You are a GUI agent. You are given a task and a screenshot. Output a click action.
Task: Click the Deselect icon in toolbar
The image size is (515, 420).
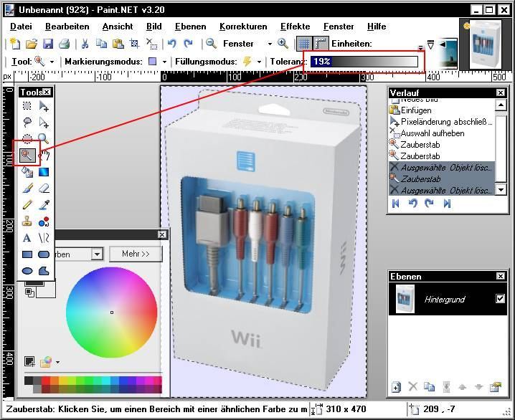tap(151, 44)
